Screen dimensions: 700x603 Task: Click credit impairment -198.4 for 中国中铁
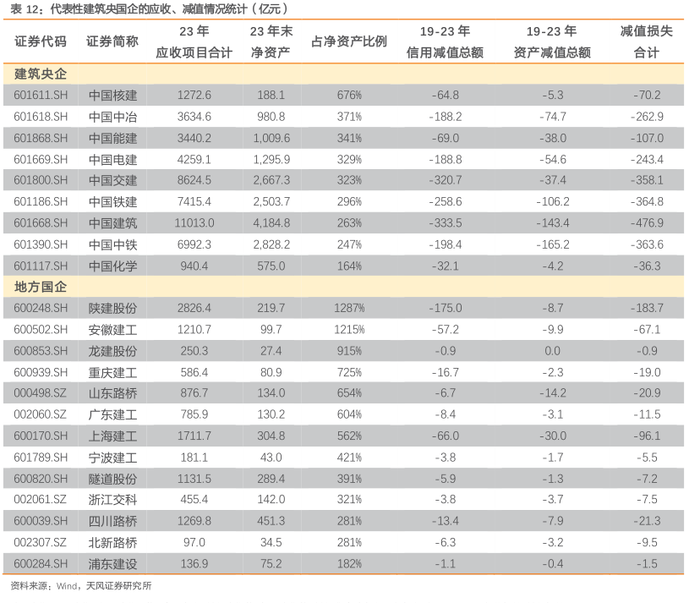pyautogui.click(x=445, y=244)
